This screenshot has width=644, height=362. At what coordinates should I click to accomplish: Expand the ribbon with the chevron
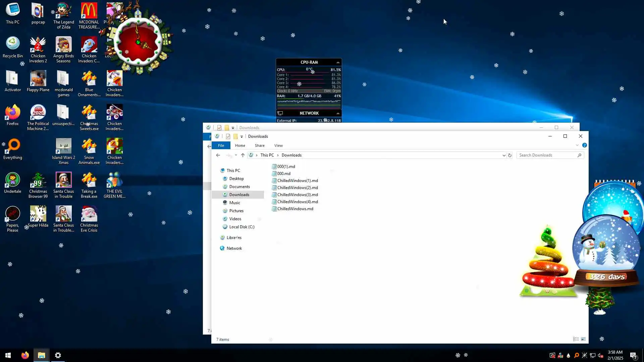tap(577, 145)
